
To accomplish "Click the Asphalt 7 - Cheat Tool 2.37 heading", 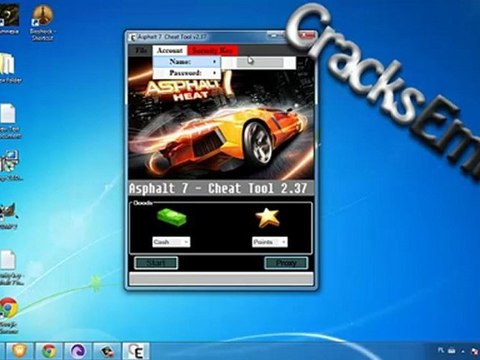I will click(218, 189).
